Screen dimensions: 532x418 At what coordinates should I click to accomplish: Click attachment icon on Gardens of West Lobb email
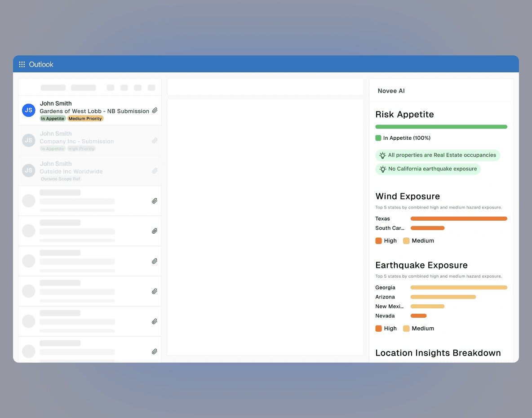(x=155, y=110)
